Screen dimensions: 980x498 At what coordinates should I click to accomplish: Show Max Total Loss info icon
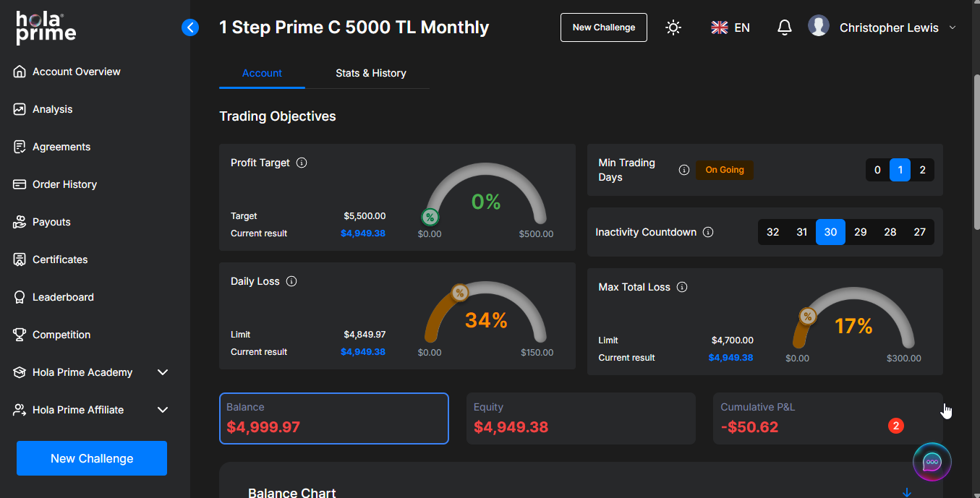[x=681, y=287]
